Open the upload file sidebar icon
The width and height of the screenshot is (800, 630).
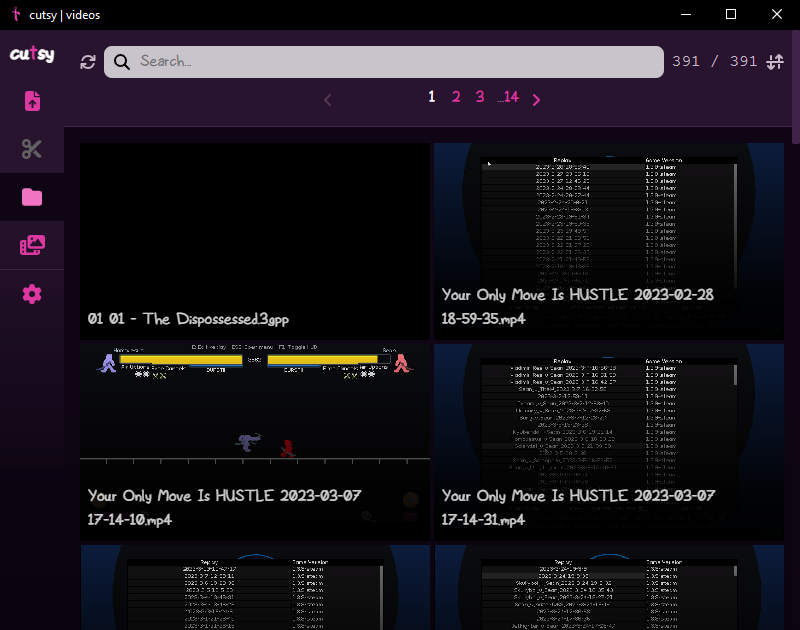coord(32,101)
